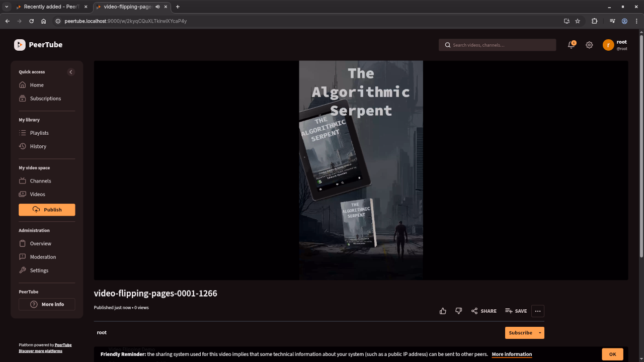
Task: Open the notifications bell
Action: tap(571, 45)
